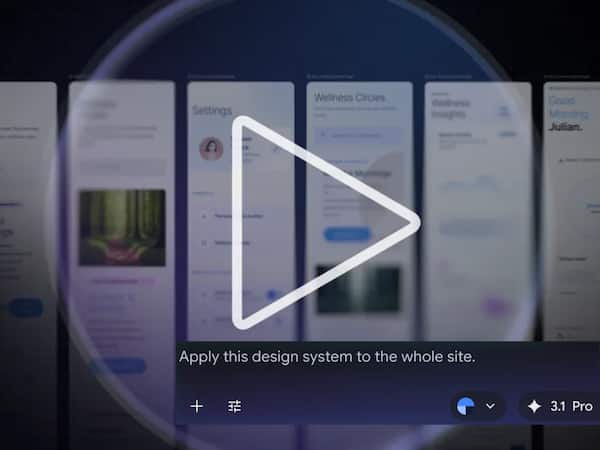Click the profile avatar on the Settings screen

[211, 149]
